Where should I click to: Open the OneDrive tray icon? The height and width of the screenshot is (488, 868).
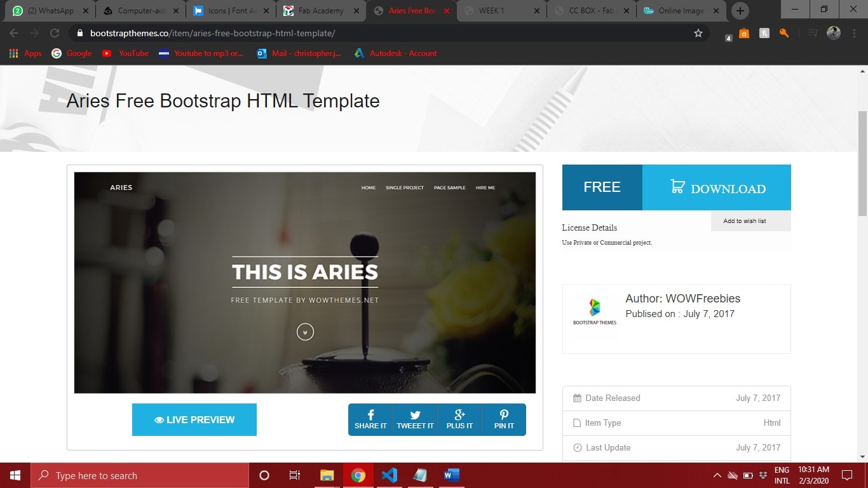pos(733,475)
